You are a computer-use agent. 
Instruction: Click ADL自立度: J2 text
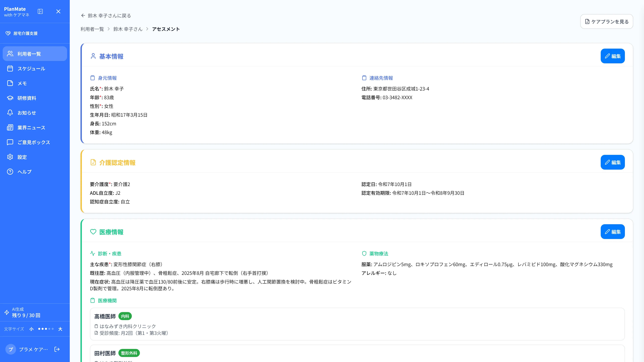[105, 193]
